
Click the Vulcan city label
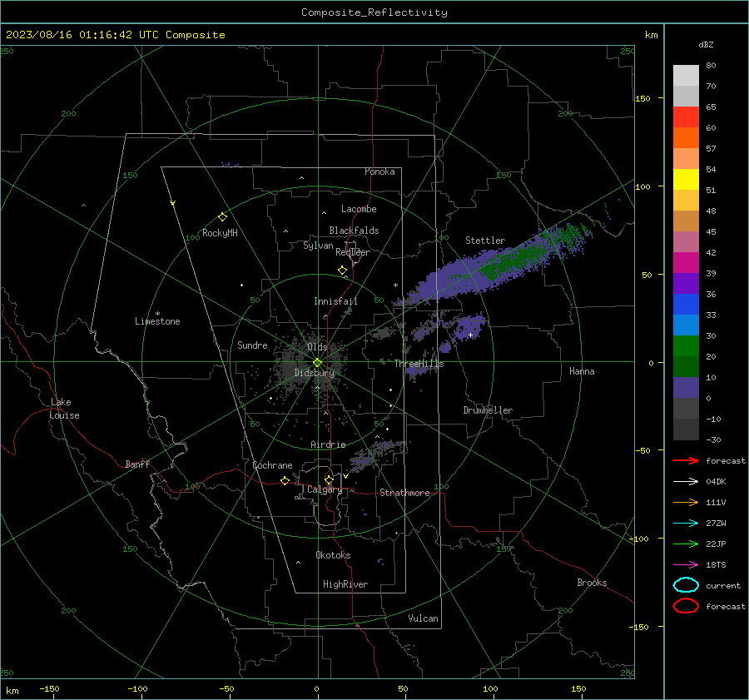tap(423, 618)
